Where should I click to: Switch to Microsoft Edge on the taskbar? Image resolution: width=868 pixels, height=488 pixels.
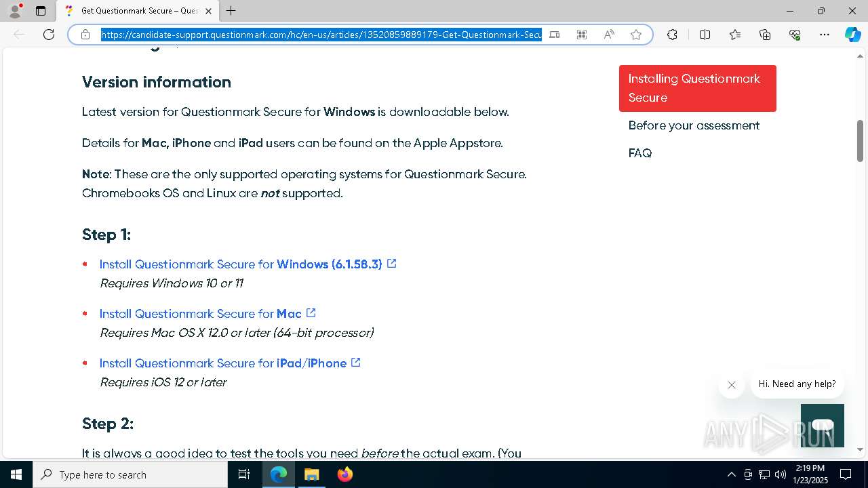pos(279,474)
